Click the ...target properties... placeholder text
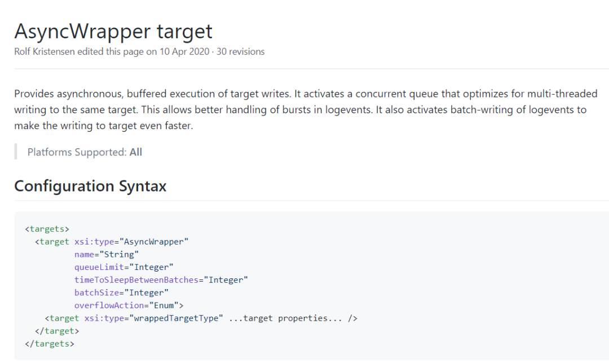609x364 pixels. pyautogui.click(x=285, y=318)
